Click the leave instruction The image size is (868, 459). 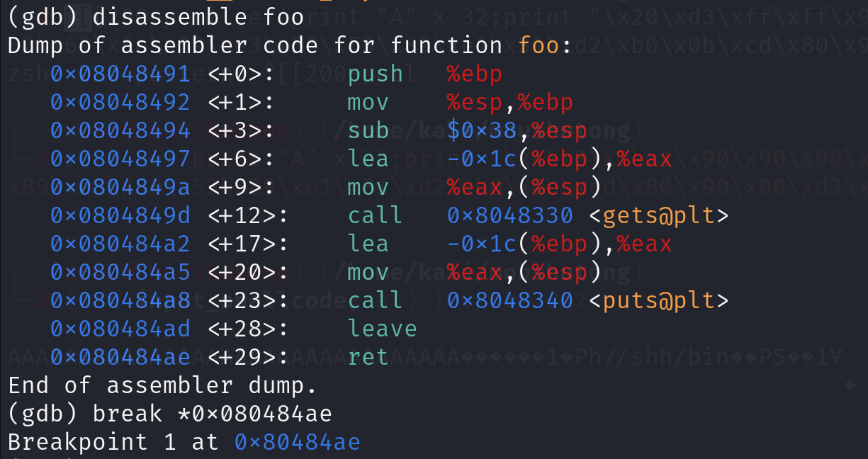pos(383,329)
